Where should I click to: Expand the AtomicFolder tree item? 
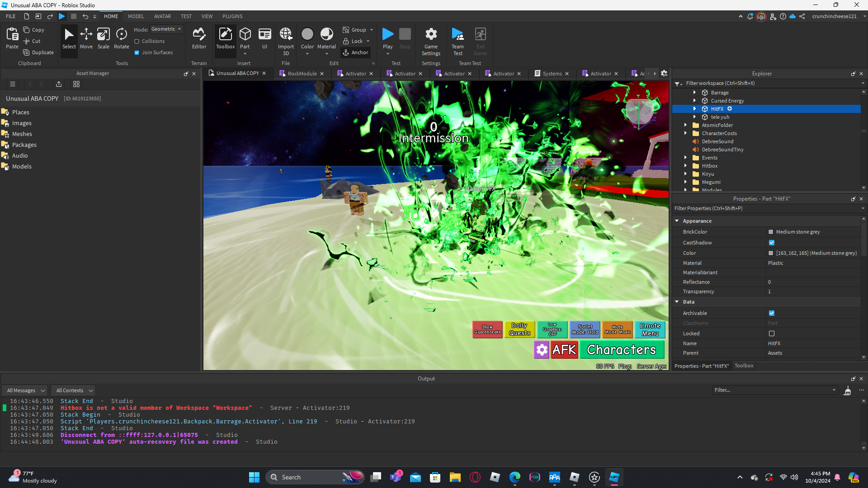(685, 125)
